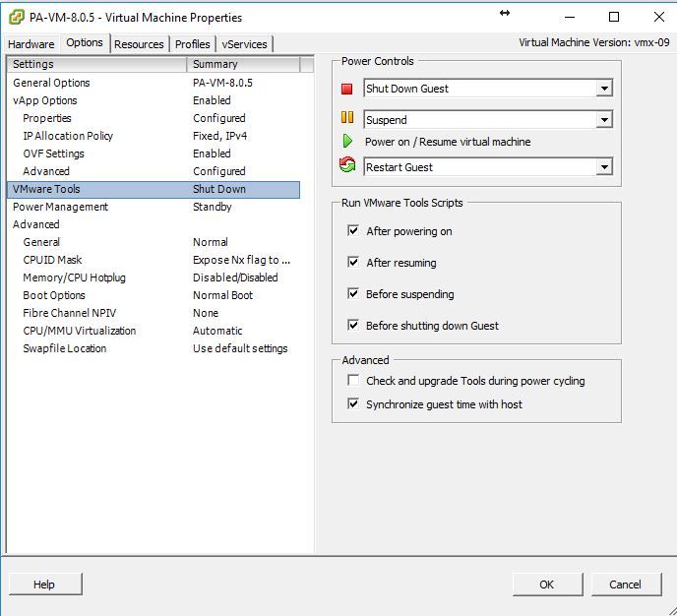This screenshot has height=616, width=677.
Task: Click the Standby summary value
Action: point(212,207)
